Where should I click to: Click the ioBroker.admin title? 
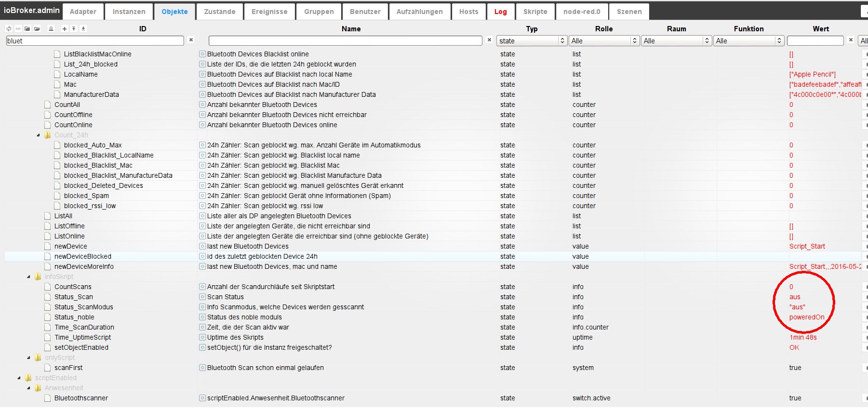pos(32,10)
